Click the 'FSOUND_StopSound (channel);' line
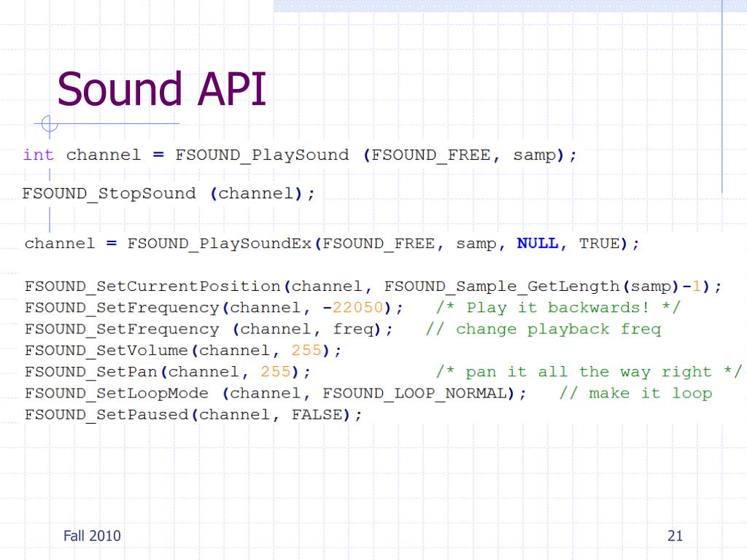 tap(169, 194)
